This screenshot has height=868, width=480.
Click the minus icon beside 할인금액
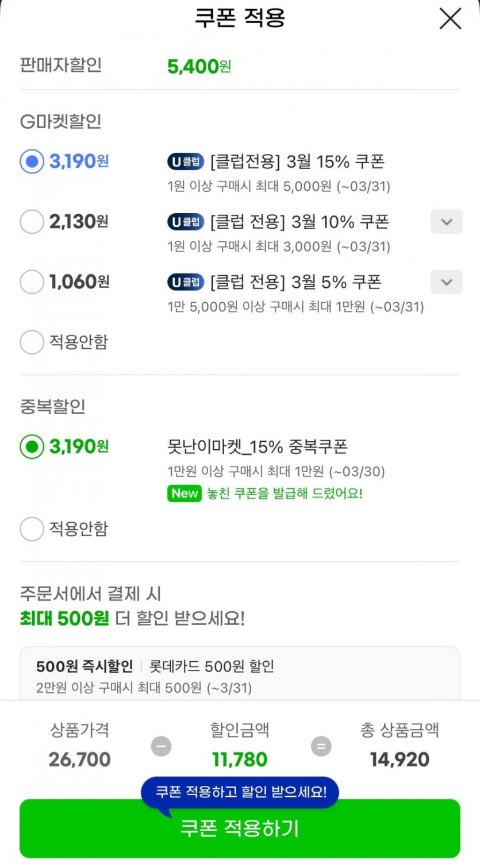click(161, 746)
